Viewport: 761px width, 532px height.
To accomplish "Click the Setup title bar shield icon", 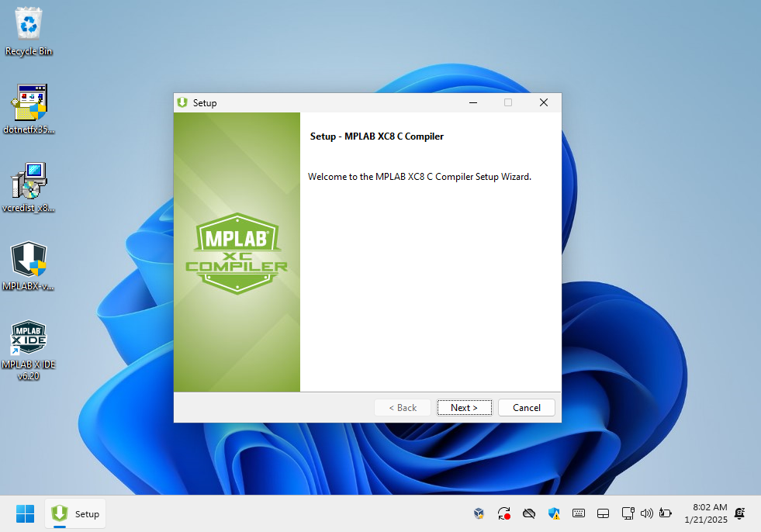I will 182,102.
